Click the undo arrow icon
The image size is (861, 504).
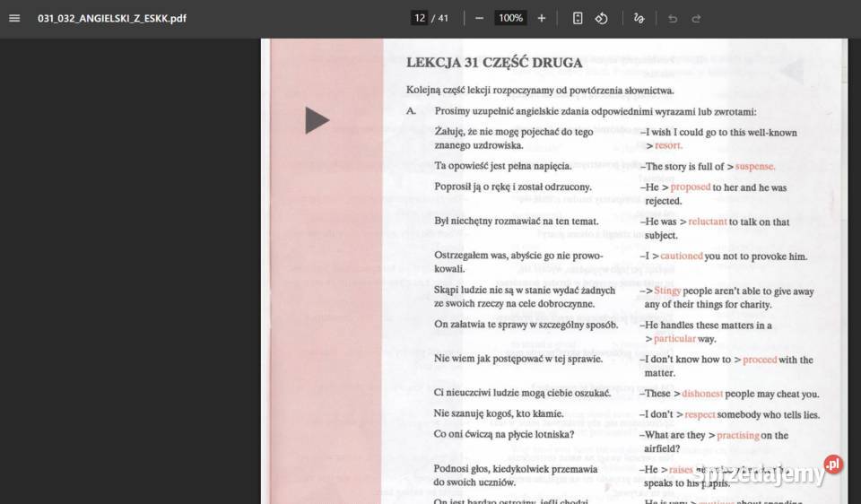pos(673,19)
